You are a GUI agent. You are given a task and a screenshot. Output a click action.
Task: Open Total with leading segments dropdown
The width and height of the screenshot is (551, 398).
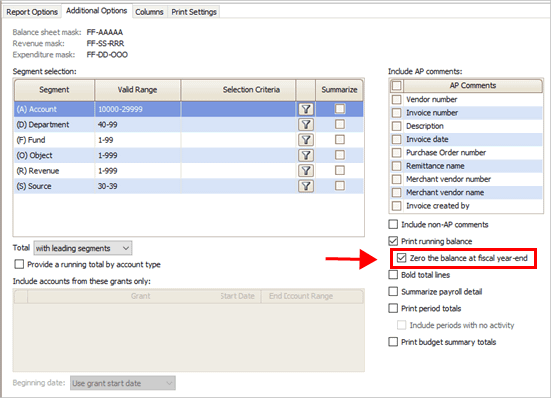coord(83,248)
